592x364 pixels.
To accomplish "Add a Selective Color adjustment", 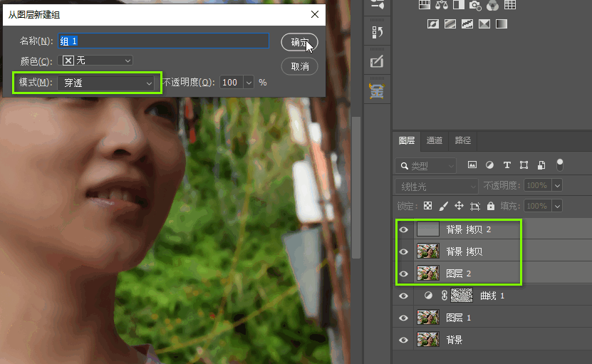I will [484, 24].
